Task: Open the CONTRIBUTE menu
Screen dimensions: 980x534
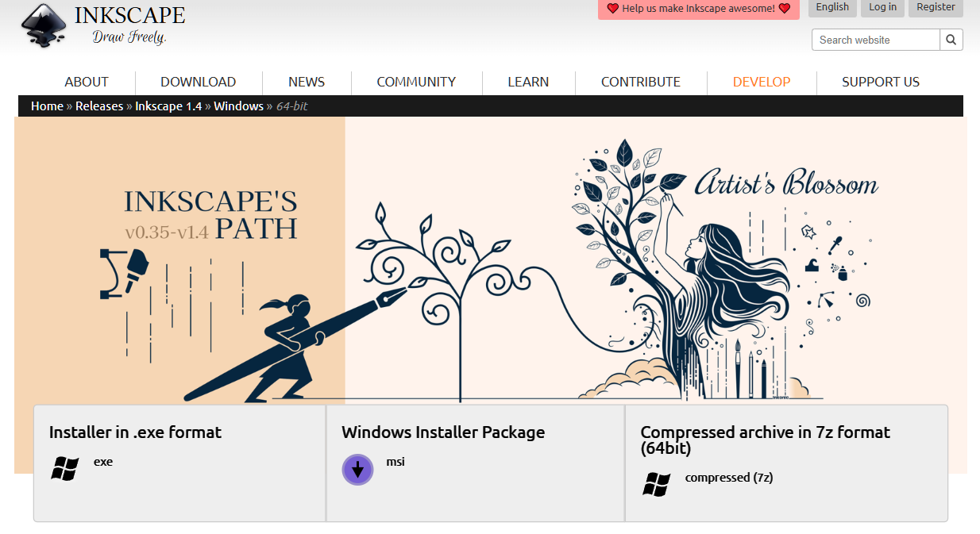Action: 641,82
